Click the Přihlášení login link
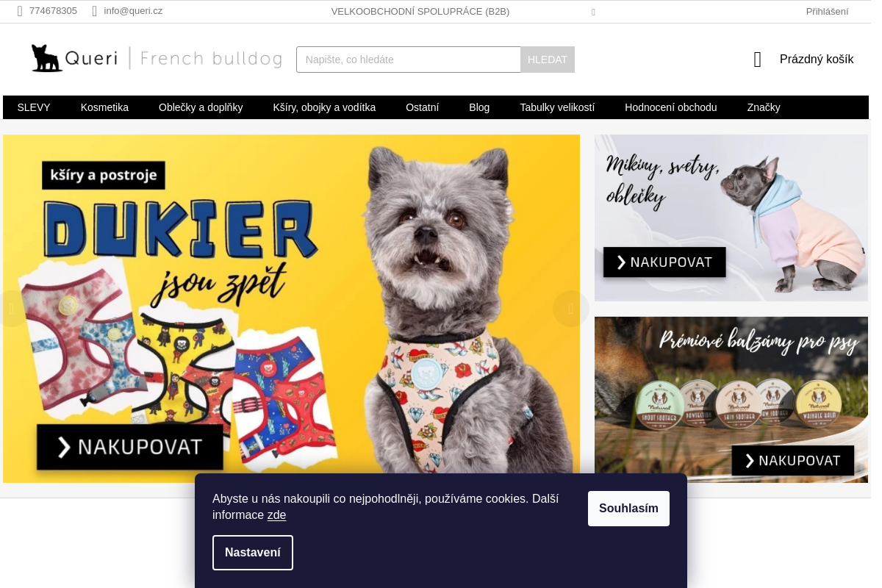The width and height of the screenshot is (882, 588). [x=827, y=11]
